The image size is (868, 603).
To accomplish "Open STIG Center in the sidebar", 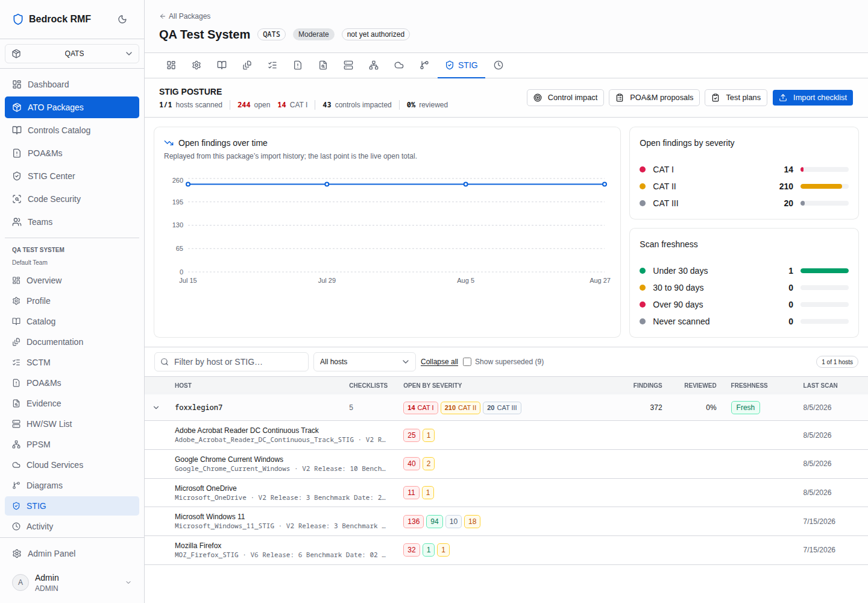I will pos(72,176).
